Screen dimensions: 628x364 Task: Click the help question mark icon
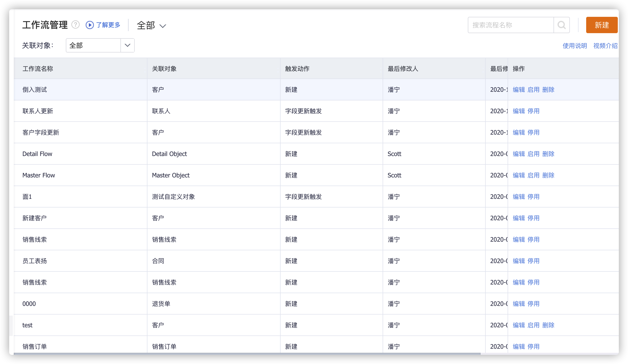76,25
